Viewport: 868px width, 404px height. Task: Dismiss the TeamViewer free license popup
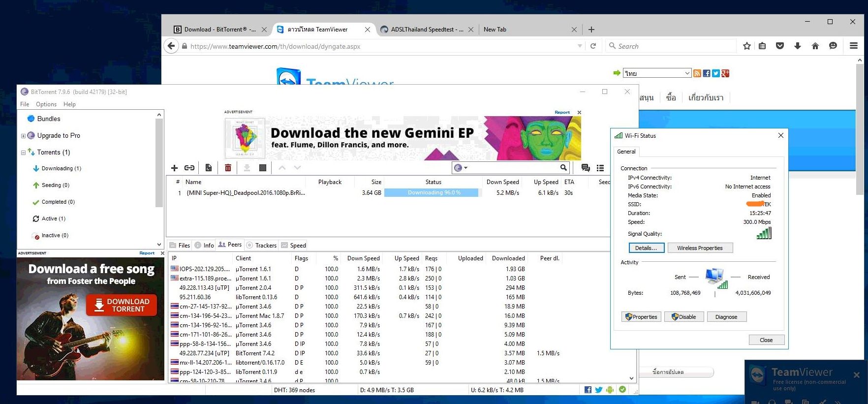tap(857, 375)
